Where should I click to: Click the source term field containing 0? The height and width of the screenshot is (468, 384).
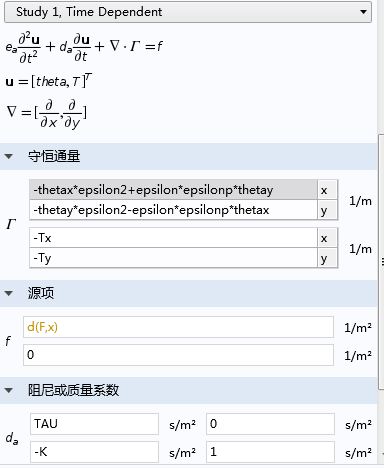178,355
